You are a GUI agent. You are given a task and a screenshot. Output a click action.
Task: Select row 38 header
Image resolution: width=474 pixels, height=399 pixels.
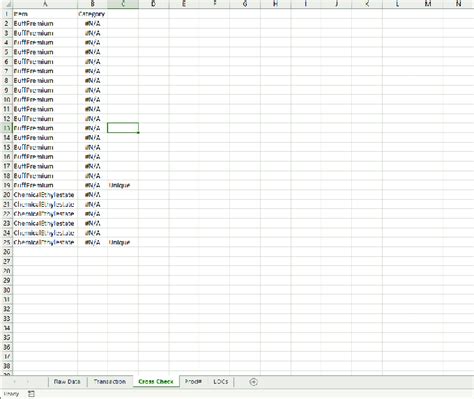click(6, 366)
